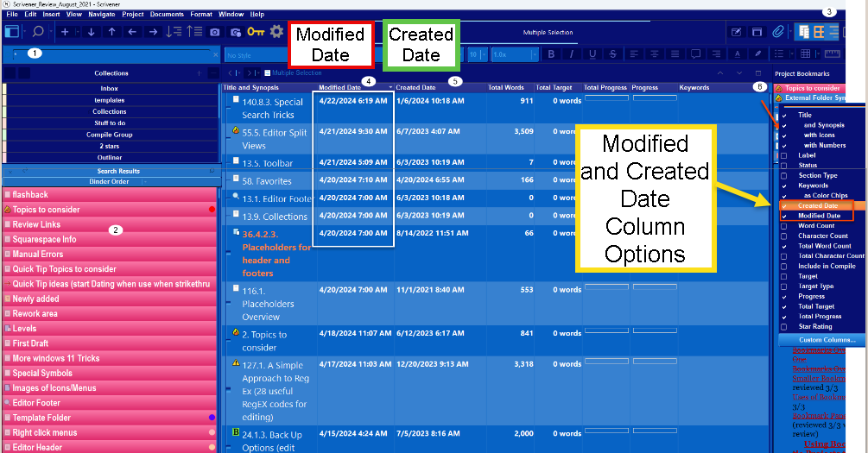This screenshot has width=868, height=453.
Task: Switch to Scrivenings document view icon
Action: (804, 32)
